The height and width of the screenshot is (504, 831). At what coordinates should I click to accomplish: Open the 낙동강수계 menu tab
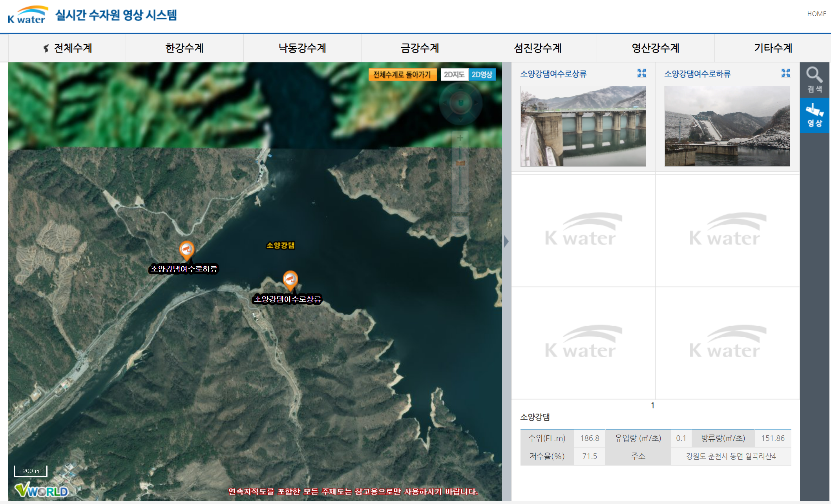(302, 48)
